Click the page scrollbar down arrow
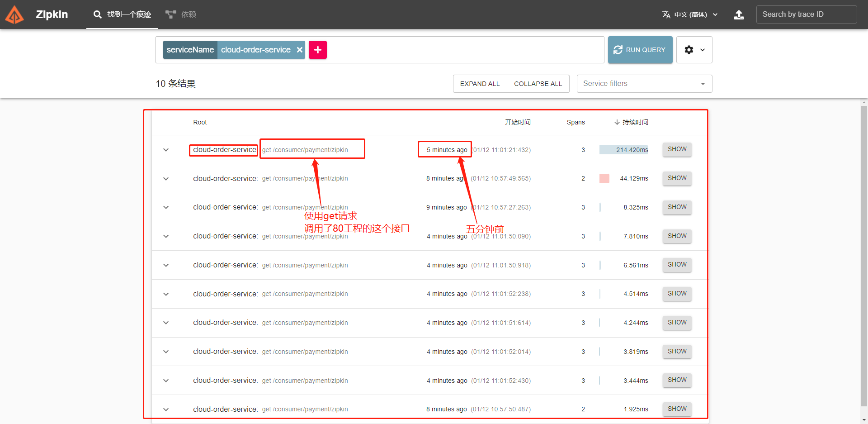Screen dimensions: 868x424 pos(864,420)
